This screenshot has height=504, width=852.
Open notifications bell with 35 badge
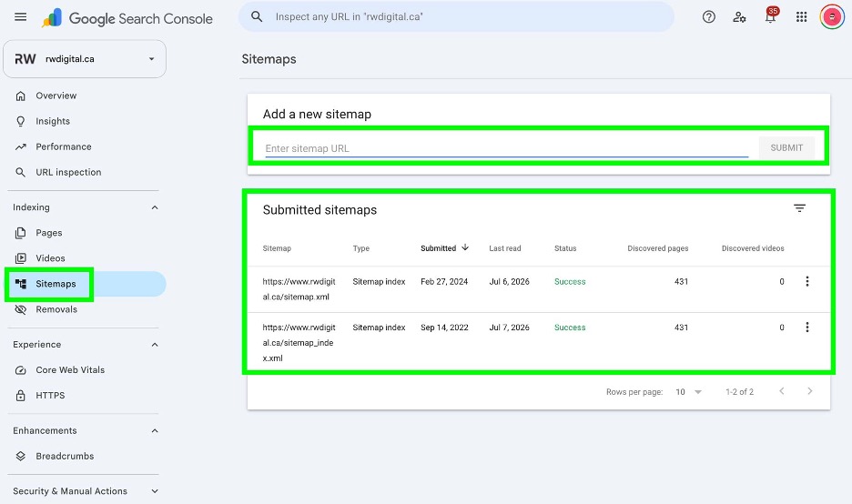click(x=770, y=15)
